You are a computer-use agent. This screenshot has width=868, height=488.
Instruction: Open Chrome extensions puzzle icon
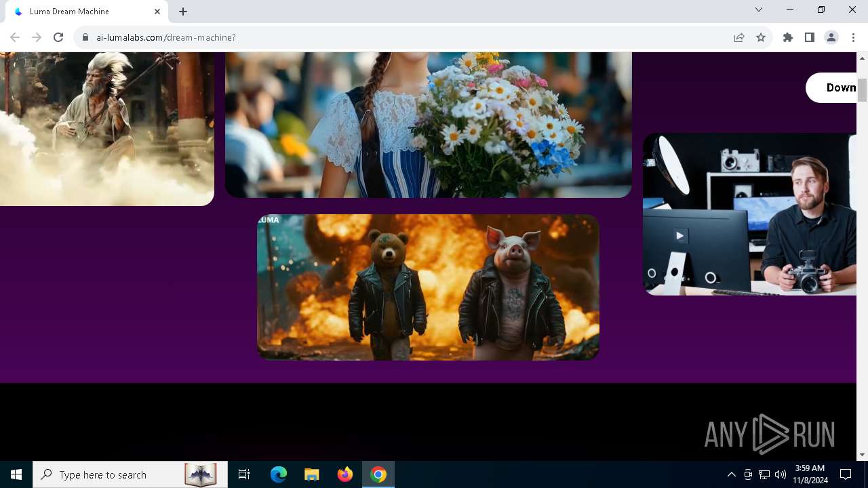[x=788, y=37]
